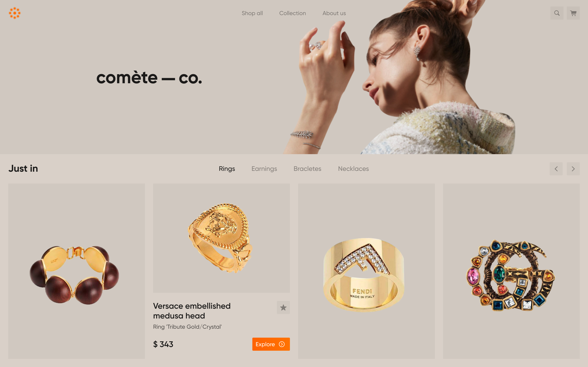Click the Explore button

coord(271,344)
